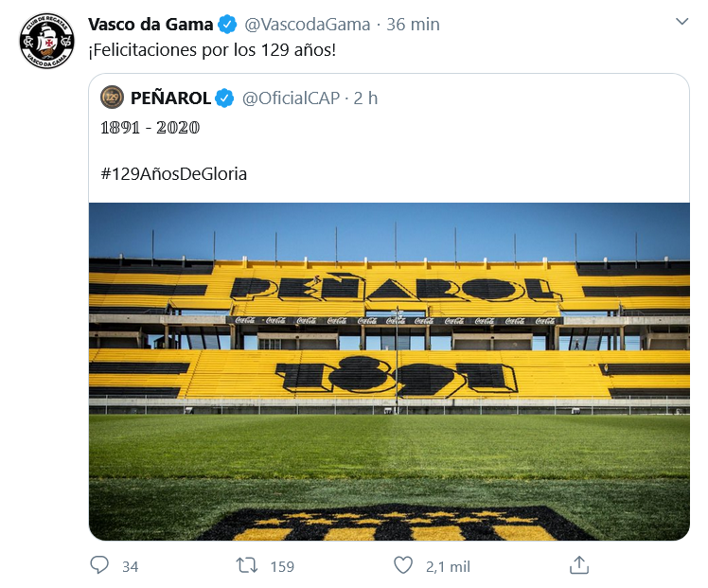Screen dimensions: 708x588
Task: Share the tweet with the share icon
Action: pyautogui.click(x=579, y=565)
